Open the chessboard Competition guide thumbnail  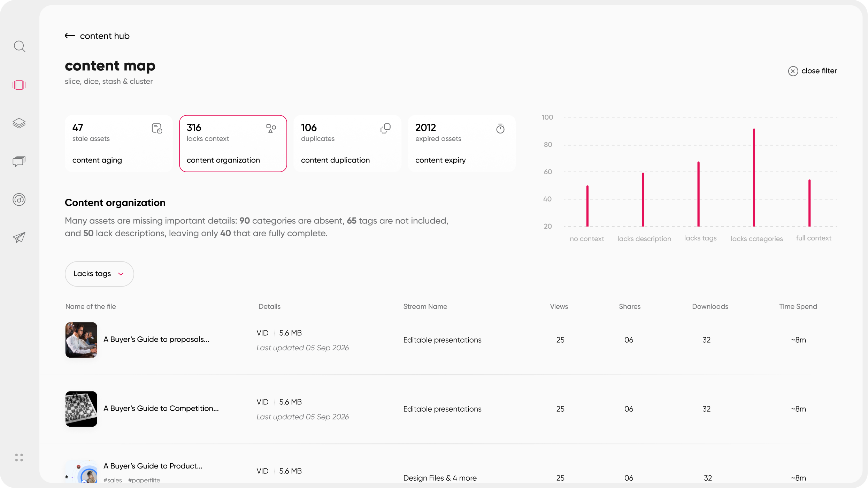coord(81,409)
